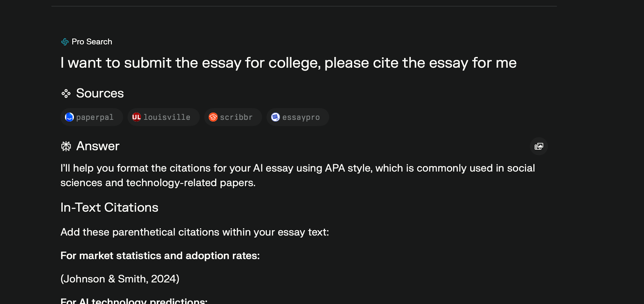Click the Answer sparkle icon
The image size is (644, 304).
[x=66, y=146]
